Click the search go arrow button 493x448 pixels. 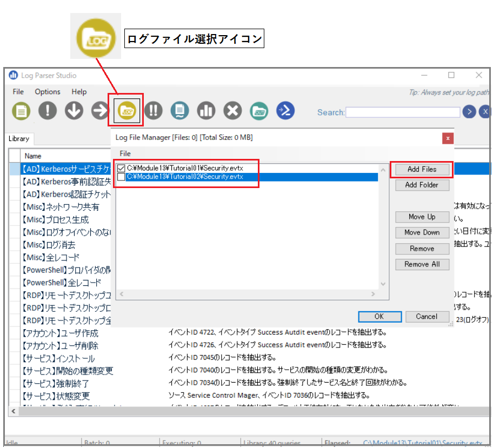point(469,112)
